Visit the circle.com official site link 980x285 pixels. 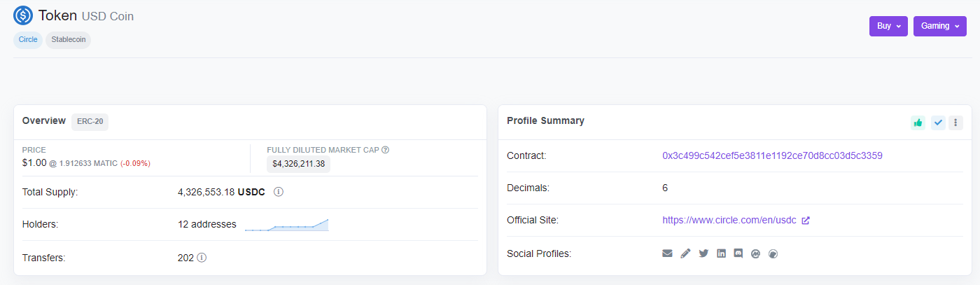pos(729,220)
